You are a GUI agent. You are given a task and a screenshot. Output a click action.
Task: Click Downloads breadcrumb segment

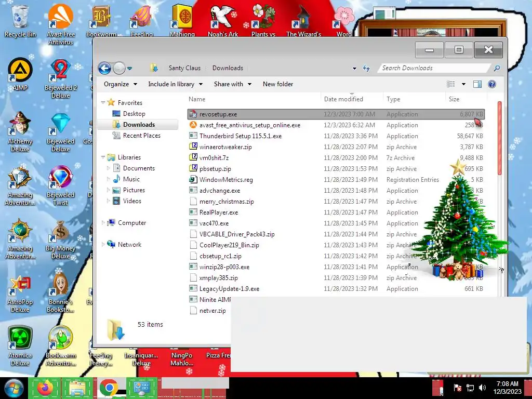(228, 68)
